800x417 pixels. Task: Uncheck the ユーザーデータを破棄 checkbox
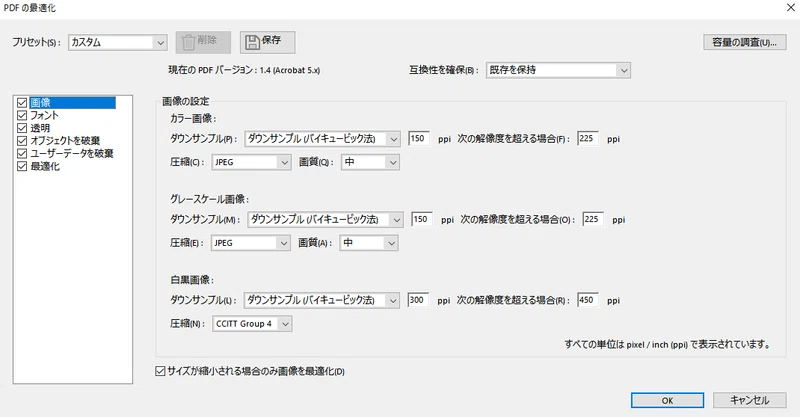tap(22, 153)
